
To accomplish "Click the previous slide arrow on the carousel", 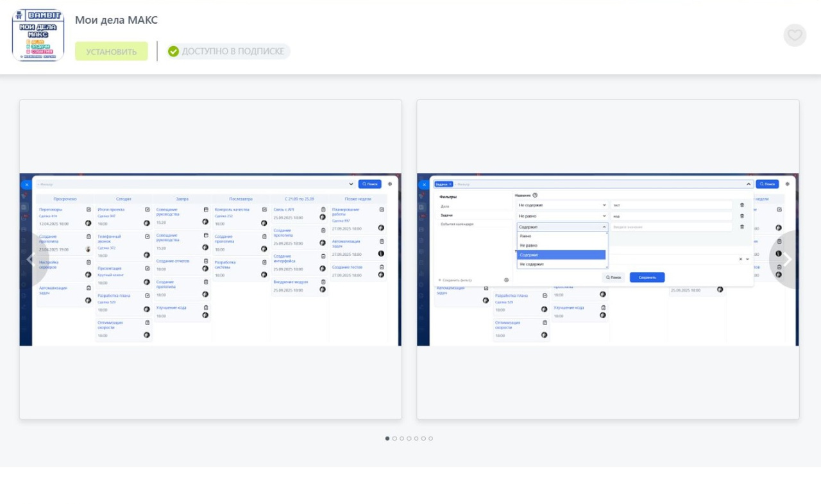I will coord(30,260).
